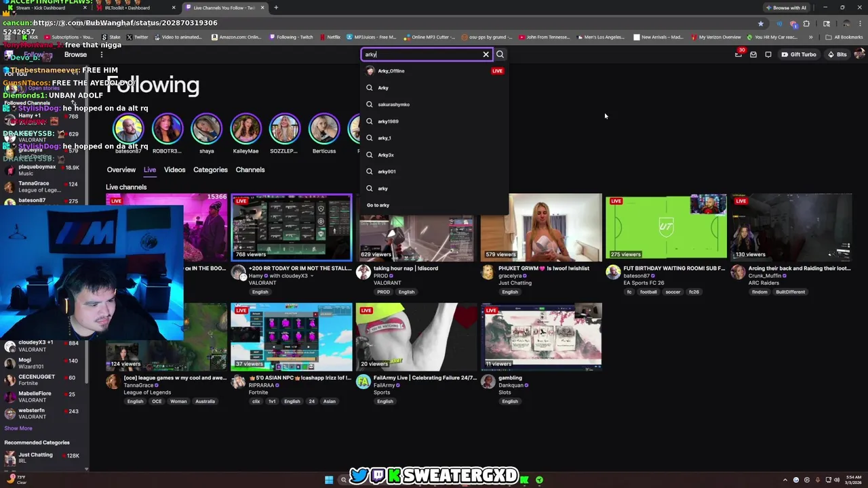Open the Just Chatting recommended category in the sidebar

pyautogui.click(x=43, y=457)
